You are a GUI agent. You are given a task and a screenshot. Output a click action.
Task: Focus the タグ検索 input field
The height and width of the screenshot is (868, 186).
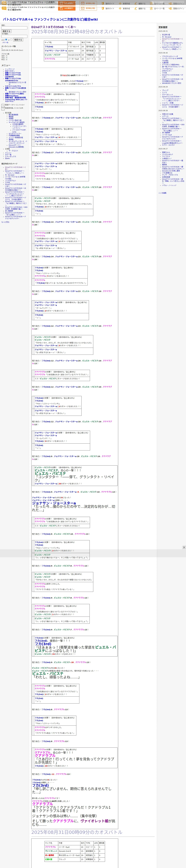pyautogui.click(x=14, y=36)
